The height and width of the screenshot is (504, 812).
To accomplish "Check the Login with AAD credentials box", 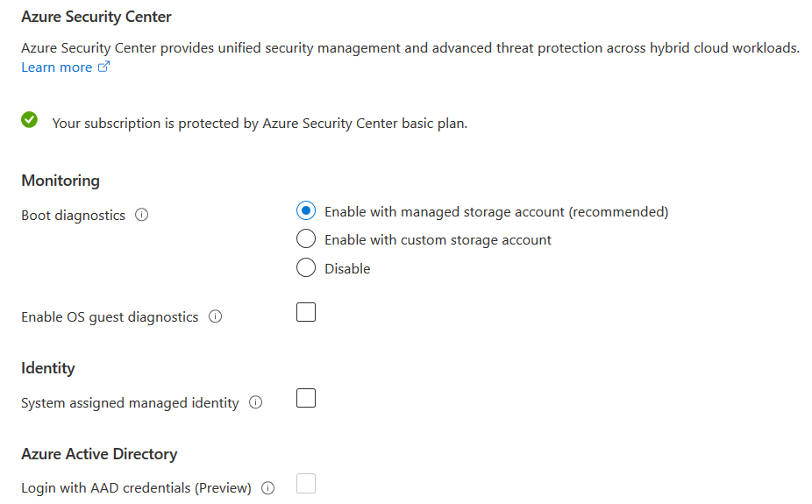I will click(x=306, y=484).
